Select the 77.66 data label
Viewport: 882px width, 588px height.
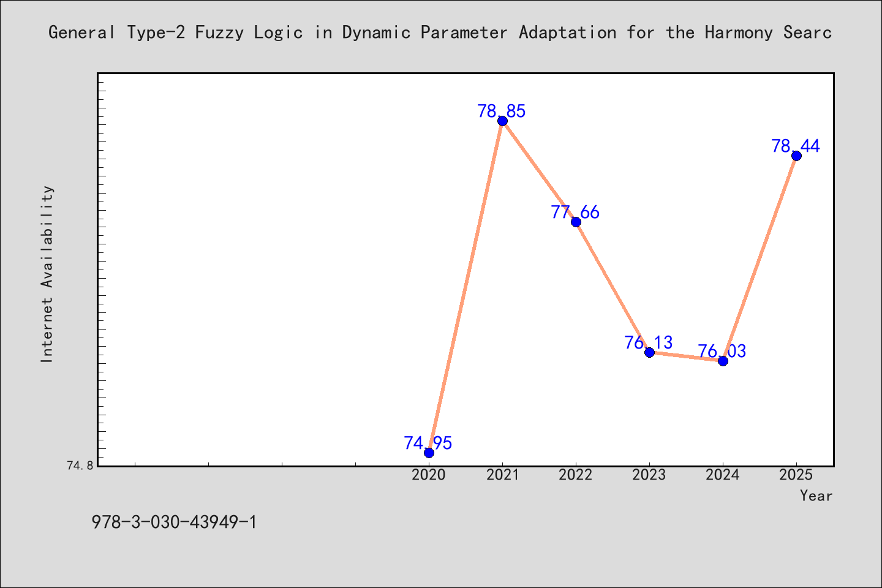pyautogui.click(x=575, y=212)
